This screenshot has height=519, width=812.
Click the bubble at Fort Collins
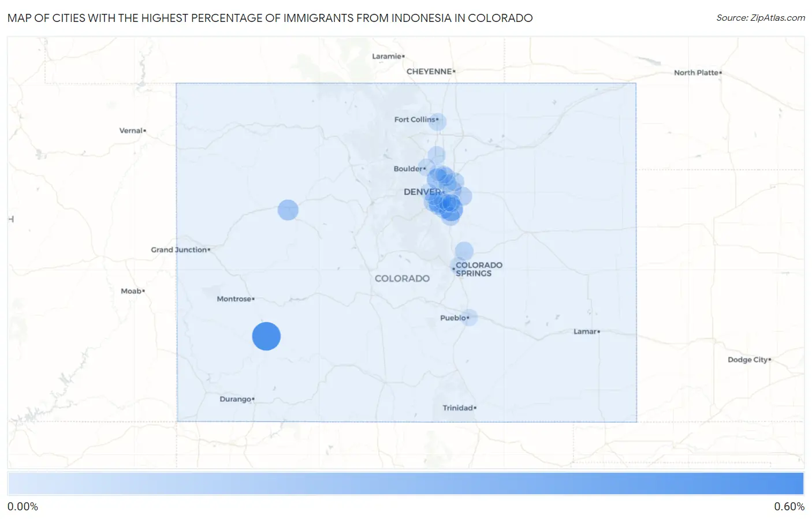pyautogui.click(x=437, y=122)
